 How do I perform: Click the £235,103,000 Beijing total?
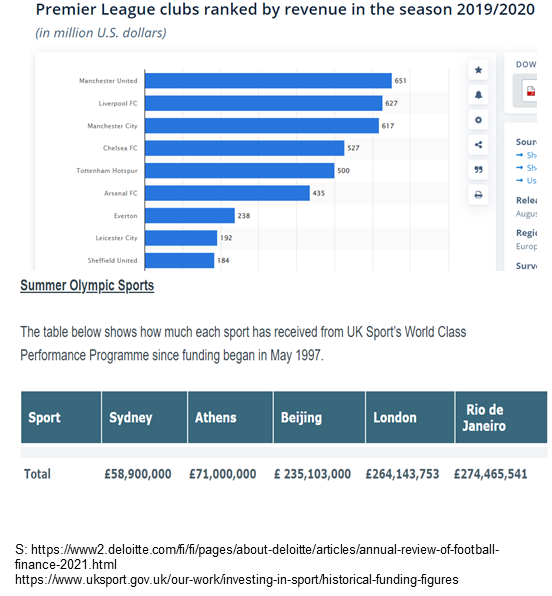(312, 474)
